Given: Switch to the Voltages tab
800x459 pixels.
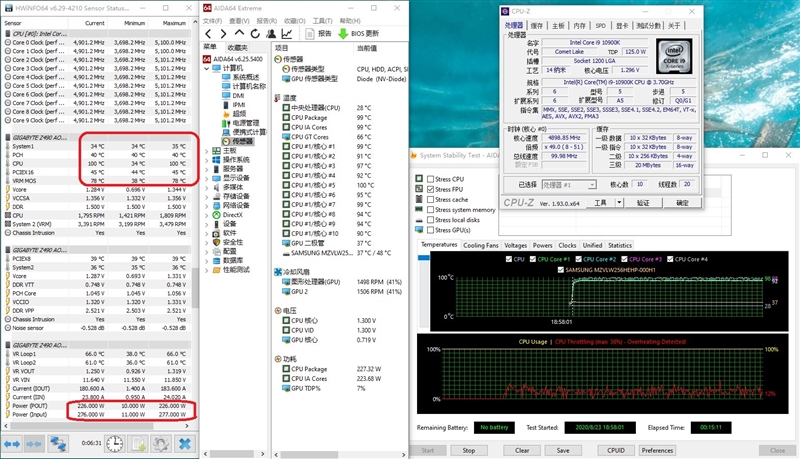Looking at the screenshot, I should click(515, 245).
